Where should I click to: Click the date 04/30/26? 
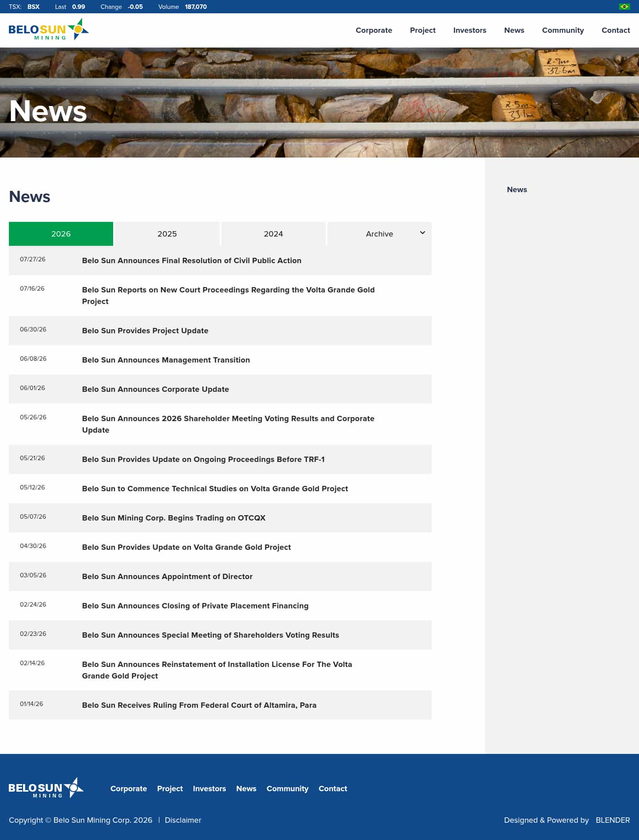point(33,546)
